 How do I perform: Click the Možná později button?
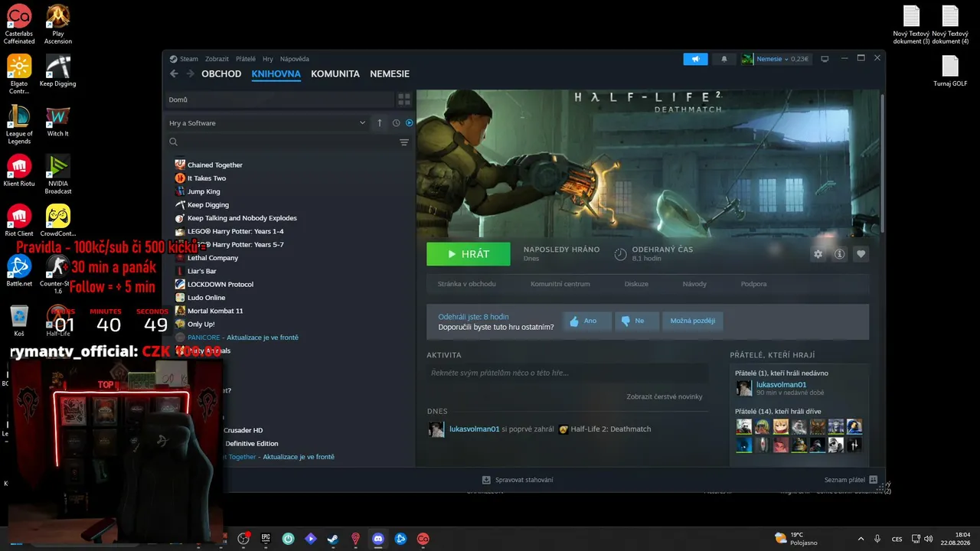(x=692, y=321)
